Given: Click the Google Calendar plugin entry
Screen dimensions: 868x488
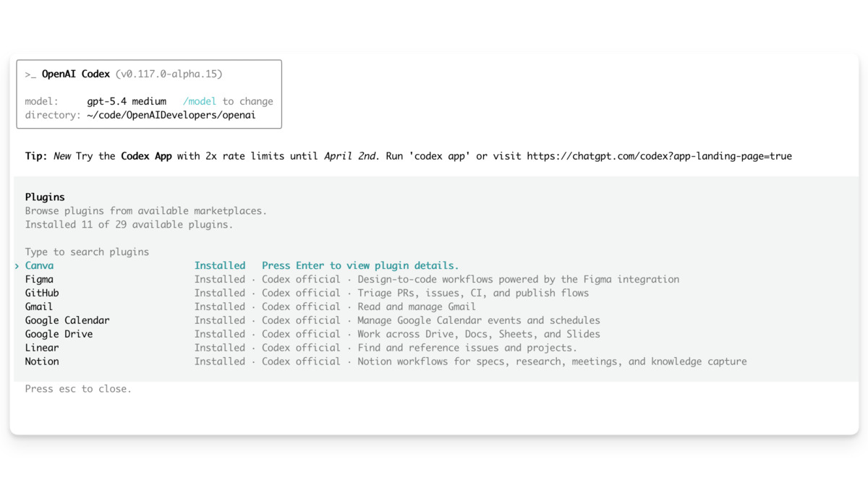Looking at the screenshot, I should pos(67,320).
